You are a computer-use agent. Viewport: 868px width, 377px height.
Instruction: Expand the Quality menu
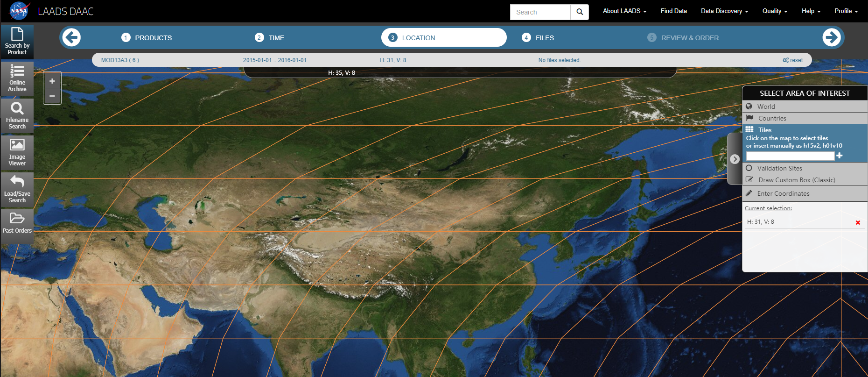(x=775, y=11)
